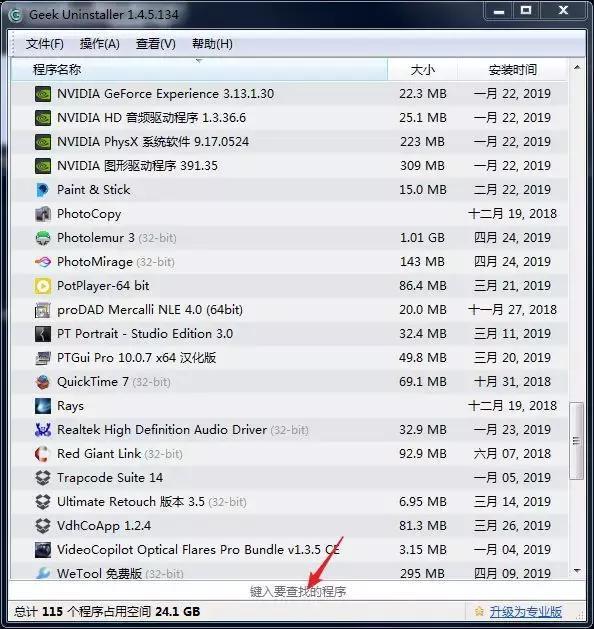The image size is (594, 629).
Task: Click the 六月 07, 2018 install date
Action: [513, 454]
